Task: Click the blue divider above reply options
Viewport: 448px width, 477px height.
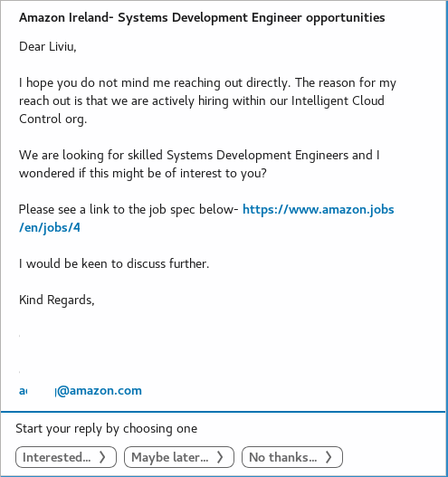Action: coord(223,412)
